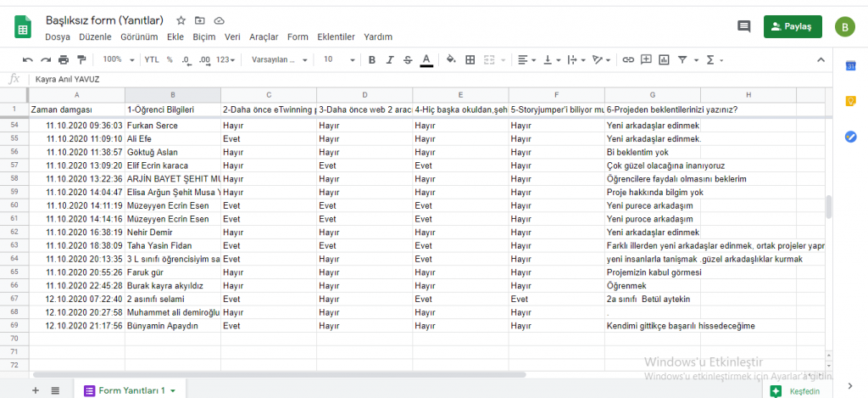Open the Veri menu

232,36
